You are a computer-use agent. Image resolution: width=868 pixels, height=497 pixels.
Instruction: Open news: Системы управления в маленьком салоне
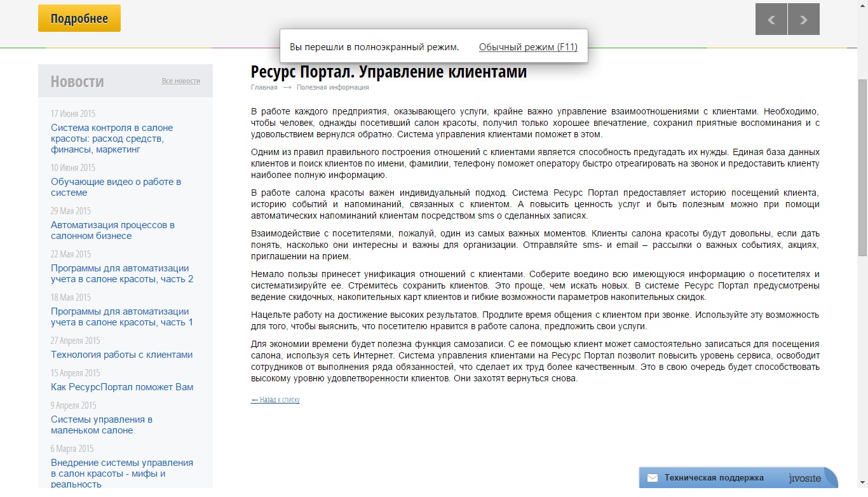tap(102, 425)
